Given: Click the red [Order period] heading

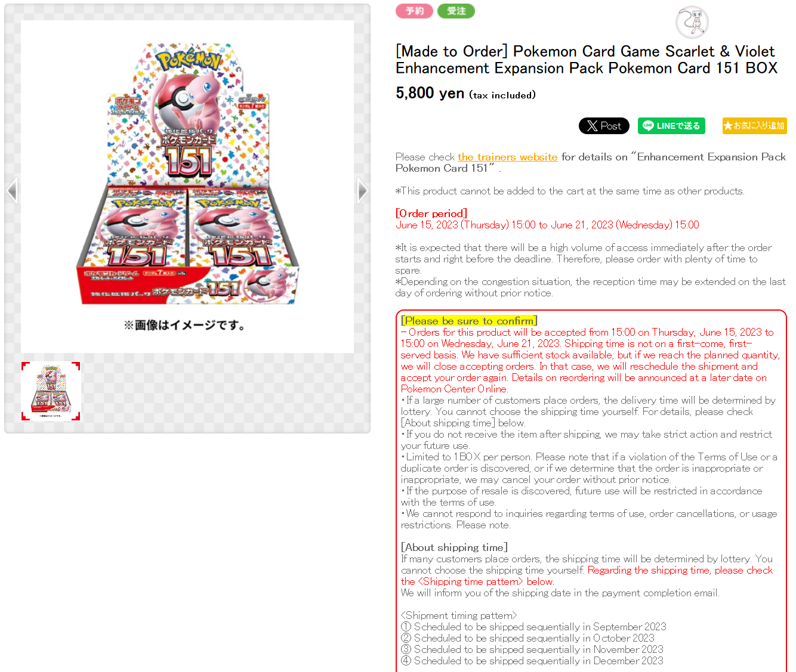Looking at the screenshot, I should coord(431,213).
